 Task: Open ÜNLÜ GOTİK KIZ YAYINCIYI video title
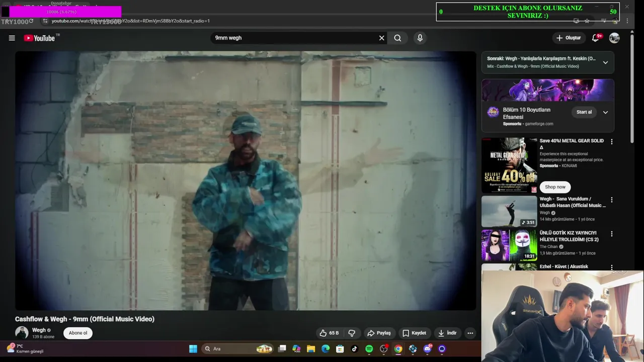click(x=569, y=236)
